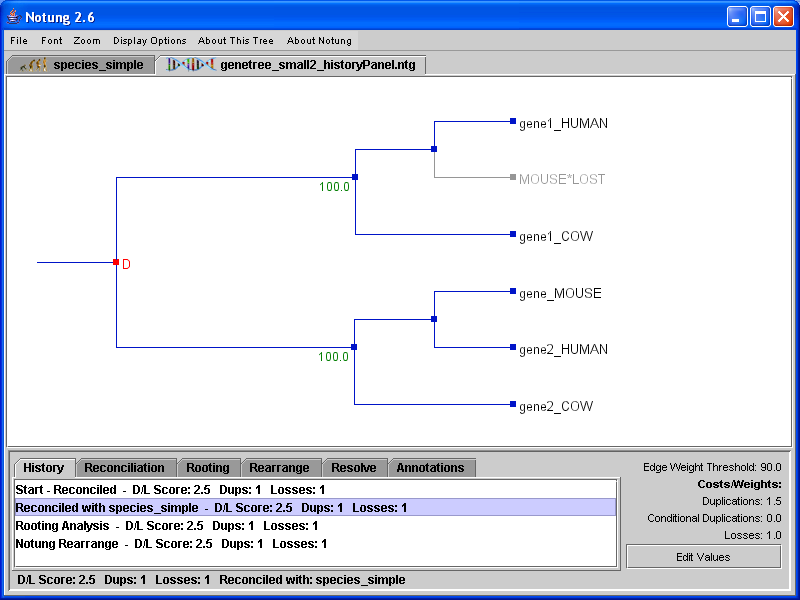
Task: Click the red duplication node marked D
Action: pos(117,263)
